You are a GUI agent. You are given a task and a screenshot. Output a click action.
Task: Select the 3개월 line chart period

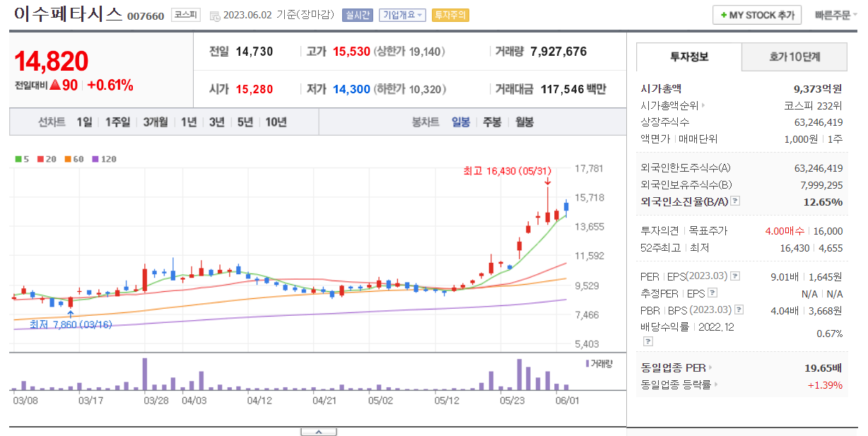156,122
